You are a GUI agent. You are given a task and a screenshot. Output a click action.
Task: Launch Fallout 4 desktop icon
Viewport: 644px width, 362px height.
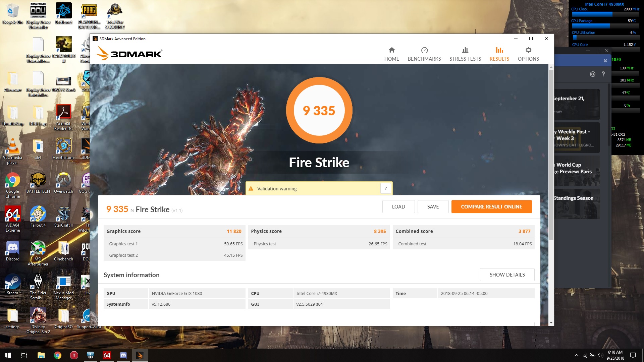(38, 217)
